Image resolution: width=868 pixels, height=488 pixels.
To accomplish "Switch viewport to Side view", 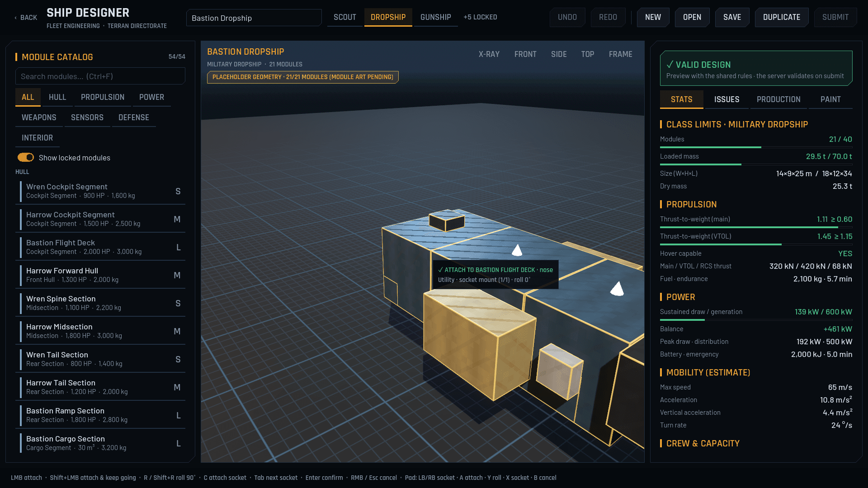I will [559, 54].
